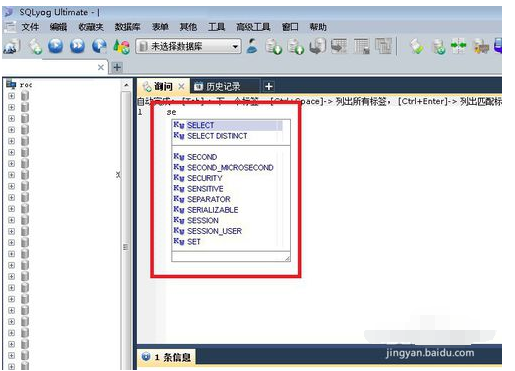
Task: Click the Execute All Queries double-arrow icon
Action: pyautogui.click(x=77, y=46)
